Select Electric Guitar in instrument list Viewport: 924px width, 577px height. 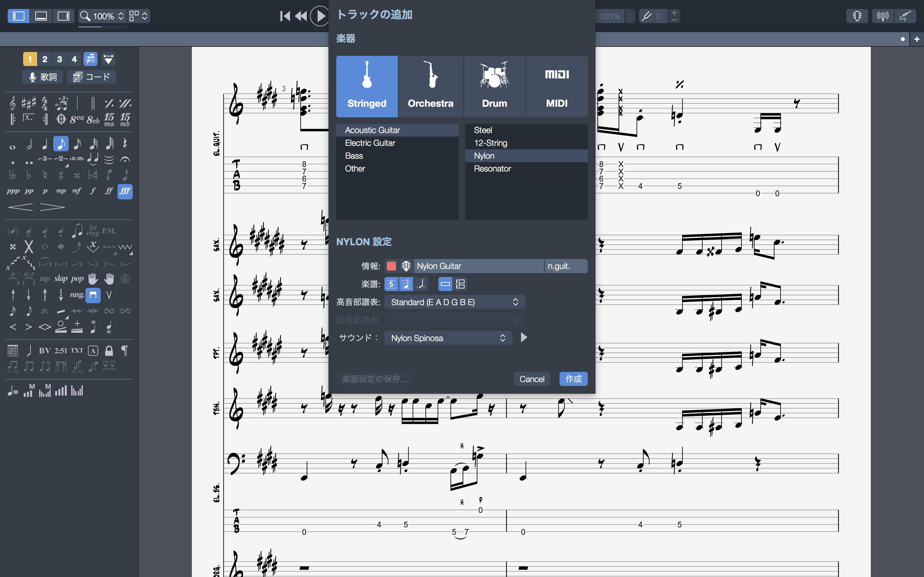pos(370,143)
